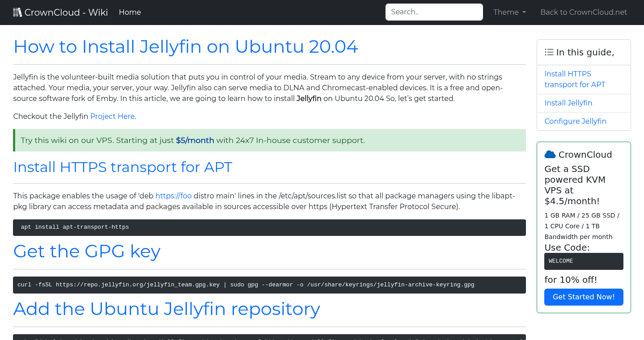Click the bold word Jellyfin in the intro

(309, 98)
